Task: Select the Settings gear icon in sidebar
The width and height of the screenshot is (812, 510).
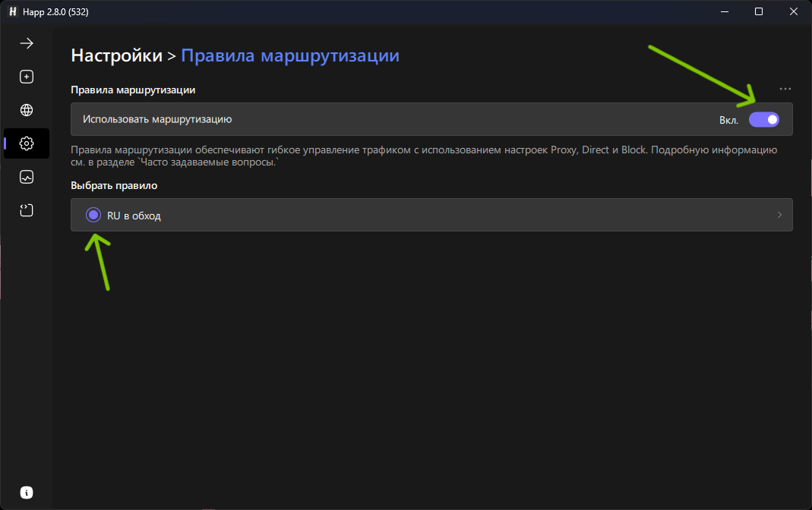Action: tap(27, 143)
